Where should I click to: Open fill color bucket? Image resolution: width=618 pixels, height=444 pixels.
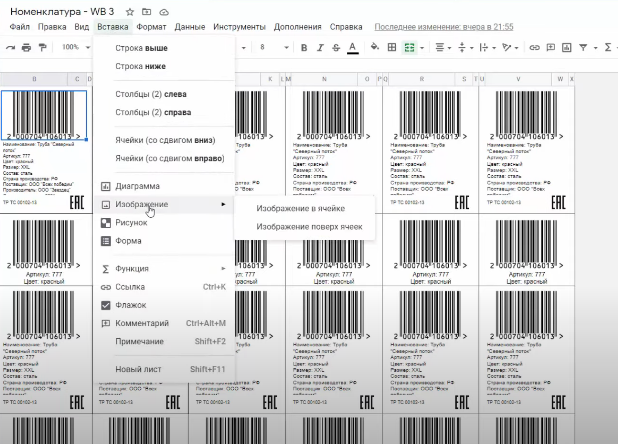[375, 47]
